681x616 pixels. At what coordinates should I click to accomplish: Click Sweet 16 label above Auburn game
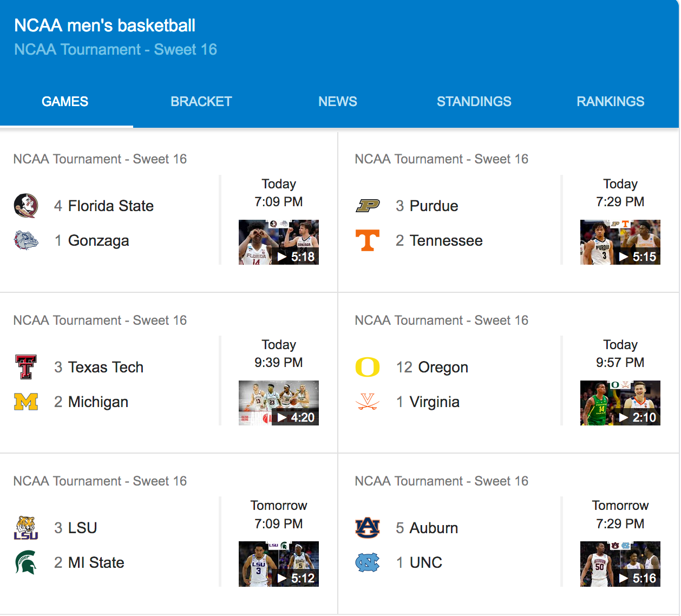[x=442, y=481]
